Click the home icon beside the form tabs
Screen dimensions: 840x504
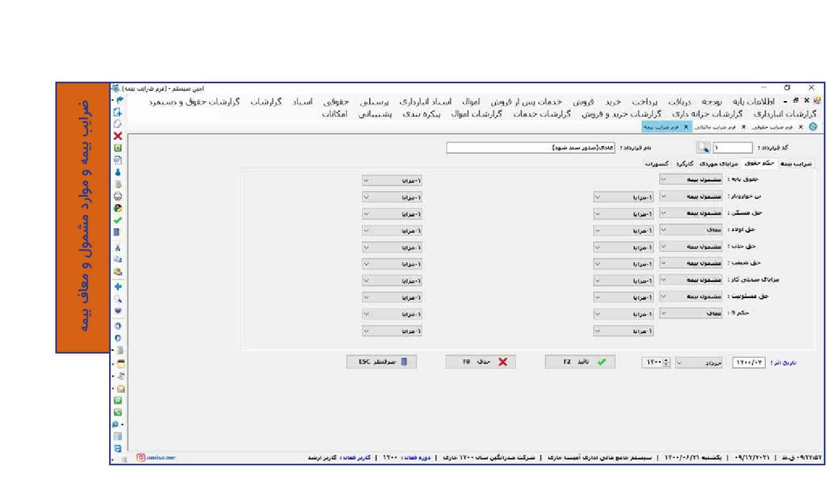(x=813, y=127)
